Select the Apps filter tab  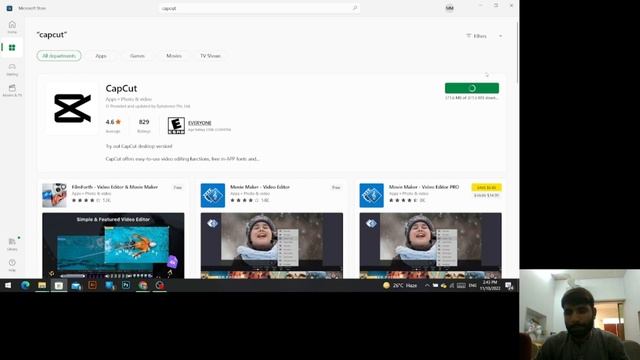click(101, 56)
